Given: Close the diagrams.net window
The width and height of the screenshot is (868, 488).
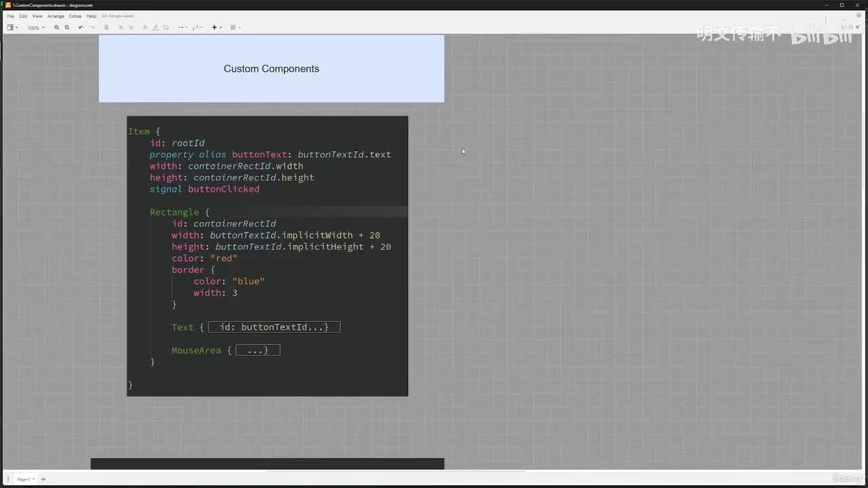Looking at the screenshot, I should [859, 5].
